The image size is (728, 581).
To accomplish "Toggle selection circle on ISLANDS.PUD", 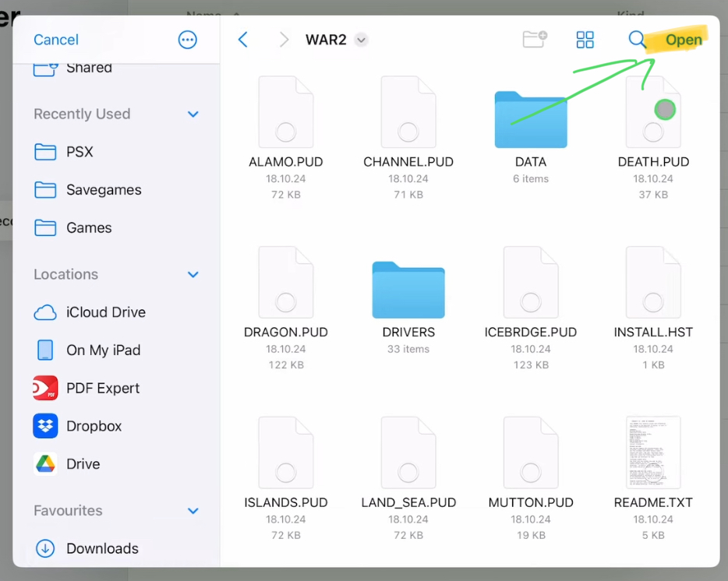I will (x=286, y=473).
